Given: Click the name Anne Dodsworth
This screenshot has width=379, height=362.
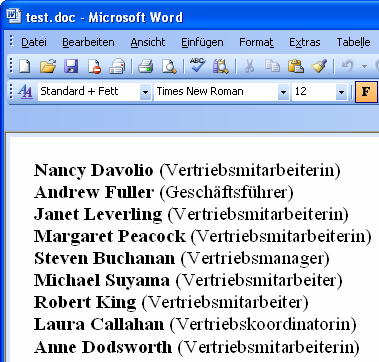Looking at the screenshot, I should 103,346.
